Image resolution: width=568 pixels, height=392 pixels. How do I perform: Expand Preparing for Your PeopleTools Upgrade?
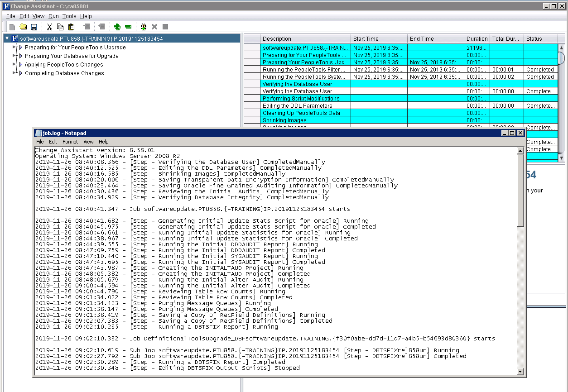click(14, 47)
